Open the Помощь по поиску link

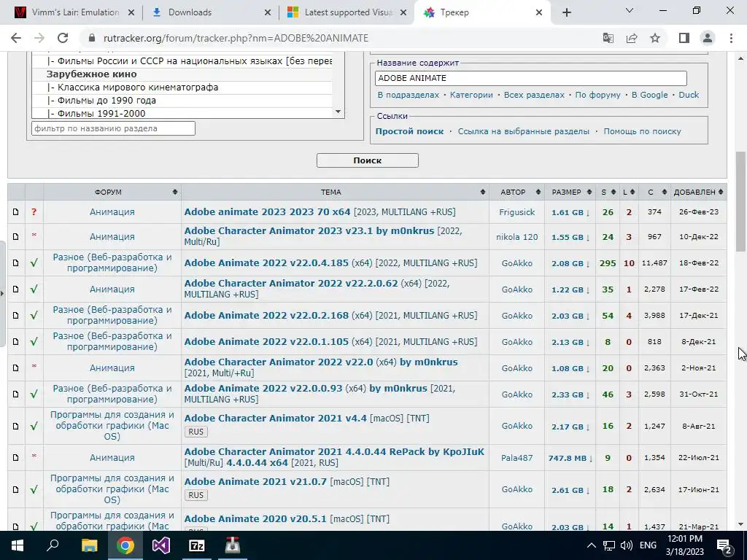[642, 131]
